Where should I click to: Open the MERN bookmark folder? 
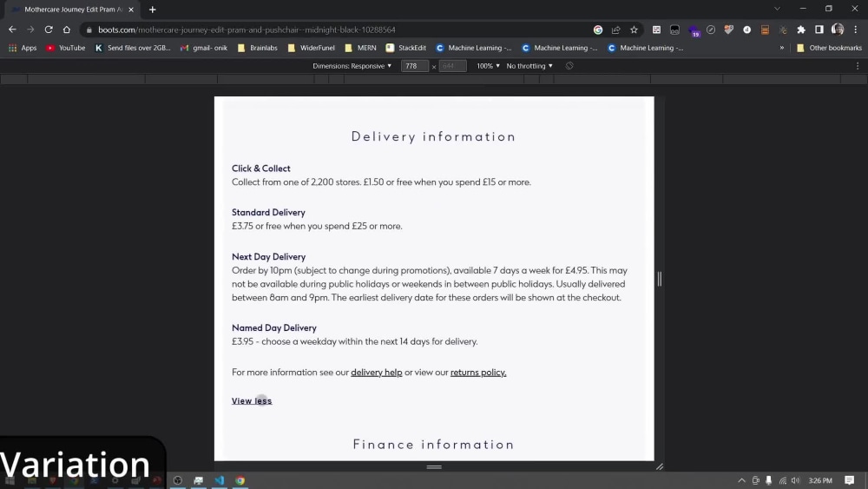[x=360, y=48]
